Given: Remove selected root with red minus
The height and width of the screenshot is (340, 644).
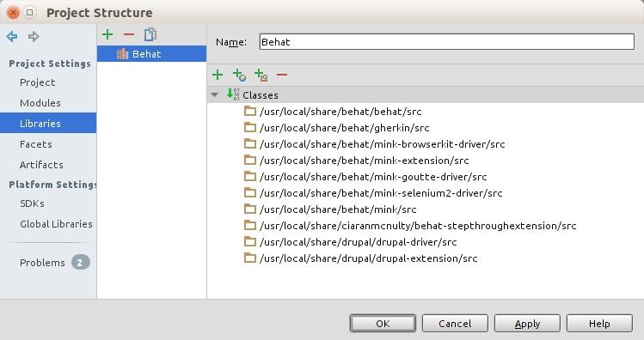Looking at the screenshot, I should 282,75.
